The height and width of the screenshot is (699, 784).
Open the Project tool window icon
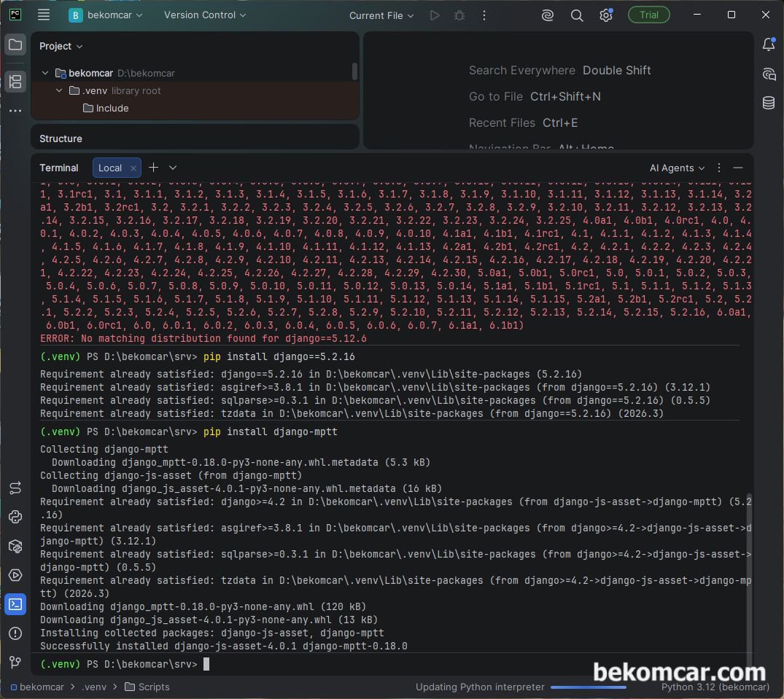(15, 44)
